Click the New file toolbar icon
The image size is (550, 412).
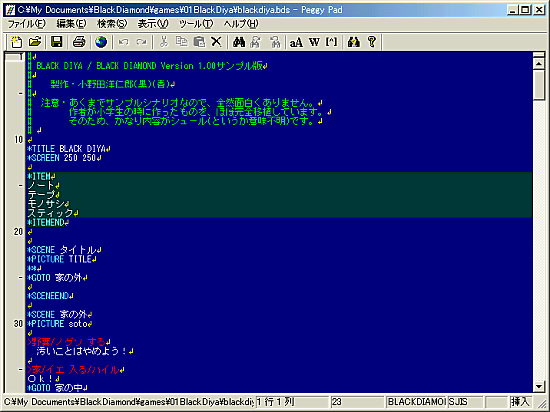tap(16, 42)
